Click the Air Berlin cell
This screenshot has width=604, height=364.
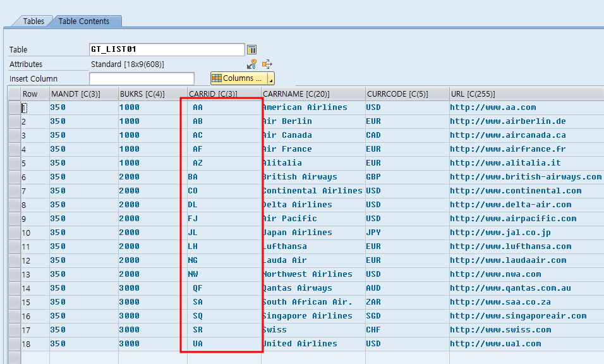coord(313,121)
